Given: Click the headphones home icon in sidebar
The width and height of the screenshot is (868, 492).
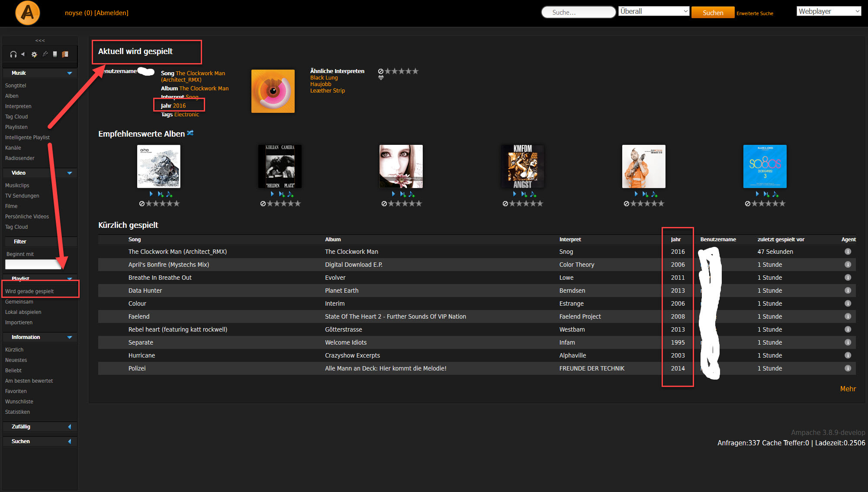Looking at the screenshot, I should point(13,54).
